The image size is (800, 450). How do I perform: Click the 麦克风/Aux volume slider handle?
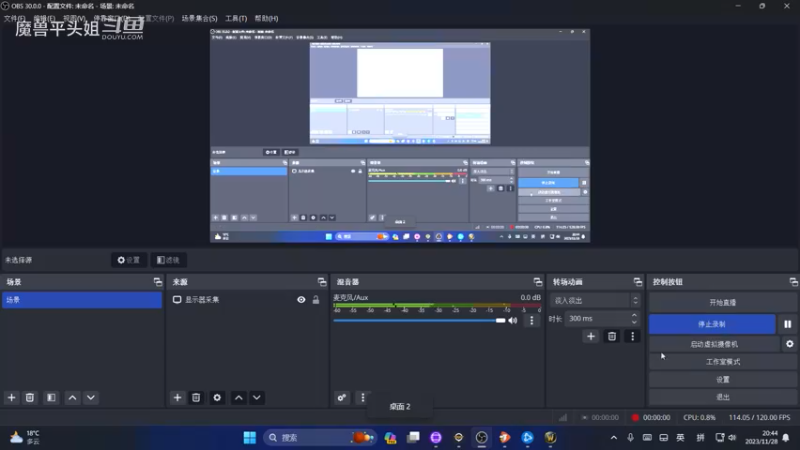tap(501, 320)
